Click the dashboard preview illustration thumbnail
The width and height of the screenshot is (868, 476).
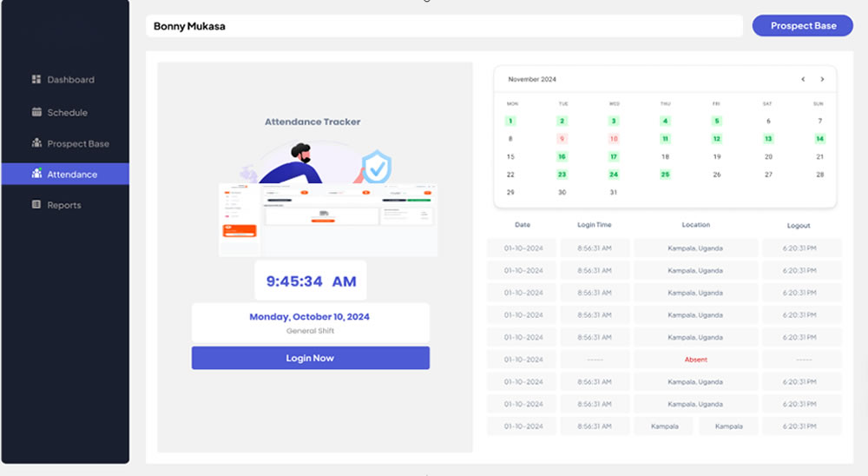tap(327, 219)
